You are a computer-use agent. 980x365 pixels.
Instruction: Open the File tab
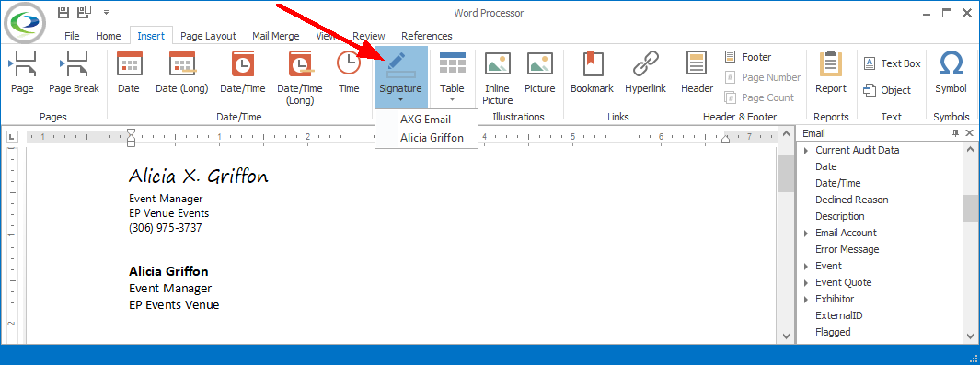(x=72, y=36)
